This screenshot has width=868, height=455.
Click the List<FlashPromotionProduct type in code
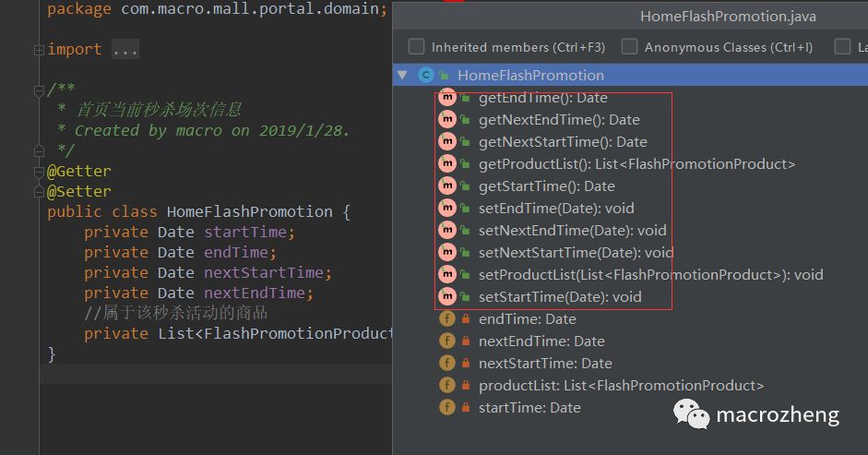275,333
